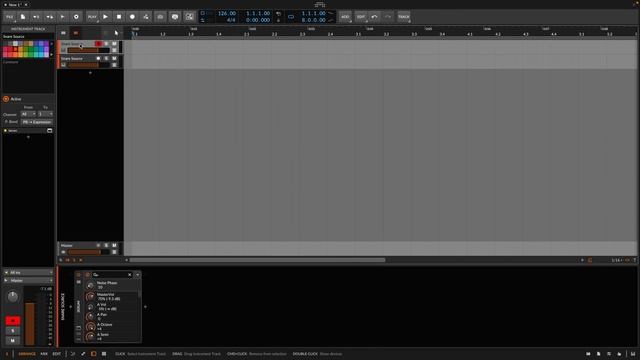Click the A Pan knob in device
Viewport: 640px width, 360px height.
click(x=90, y=317)
